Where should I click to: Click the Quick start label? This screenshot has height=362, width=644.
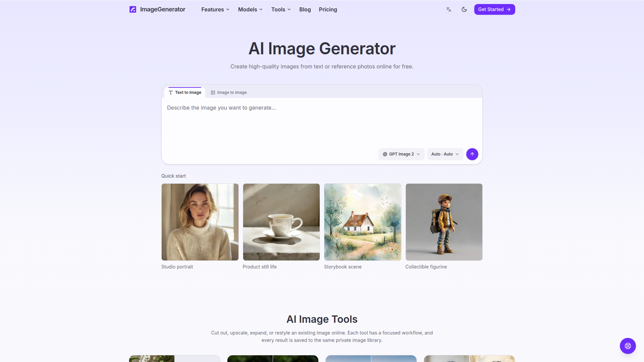(x=173, y=176)
